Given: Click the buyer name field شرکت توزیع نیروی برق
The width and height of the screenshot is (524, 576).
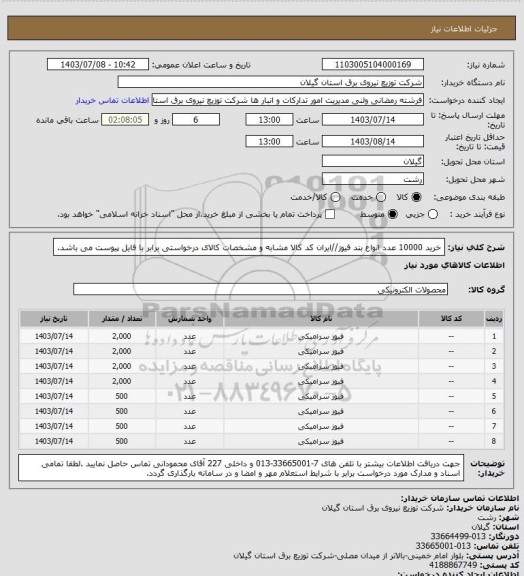Looking at the screenshot, I should (x=270, y=82).
